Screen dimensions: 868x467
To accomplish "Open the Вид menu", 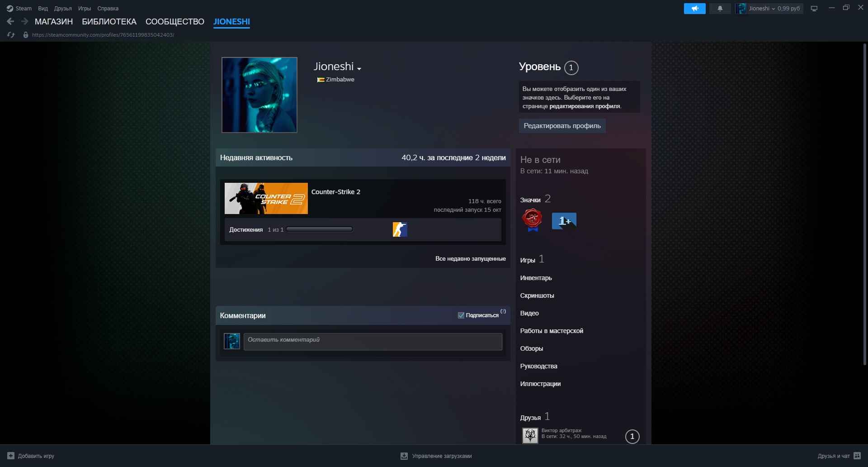I will tap(43, 9).
